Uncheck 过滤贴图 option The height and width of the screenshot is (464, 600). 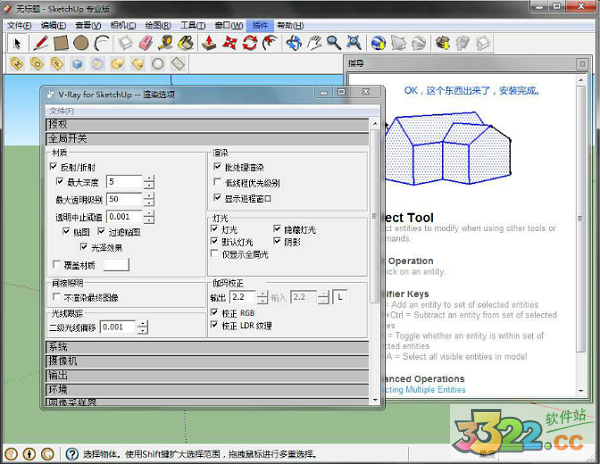(101, 231)
